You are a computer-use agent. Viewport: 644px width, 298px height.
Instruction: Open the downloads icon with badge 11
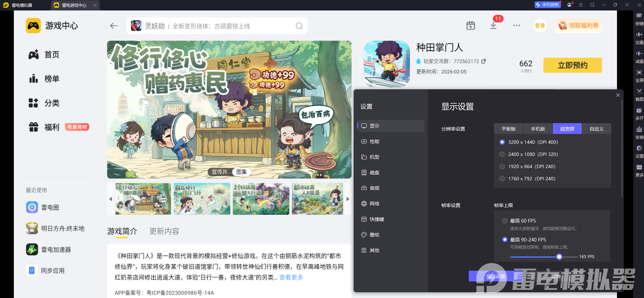493,25
